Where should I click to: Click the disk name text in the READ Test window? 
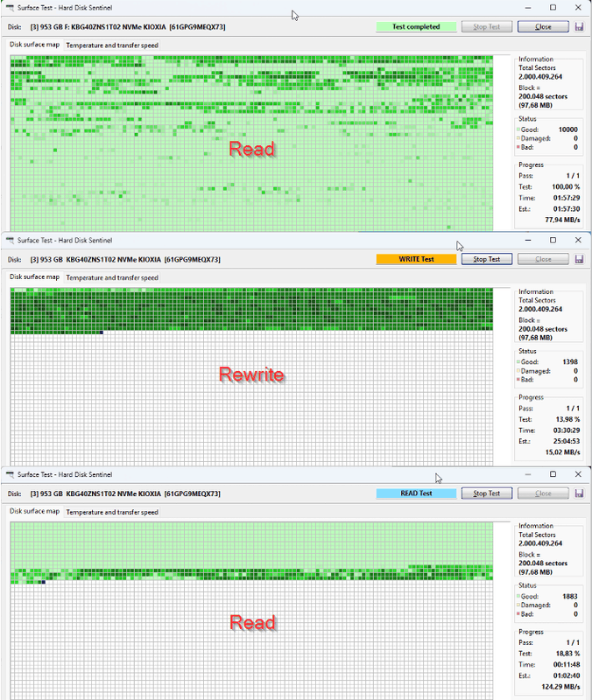(x=125, y=493)
